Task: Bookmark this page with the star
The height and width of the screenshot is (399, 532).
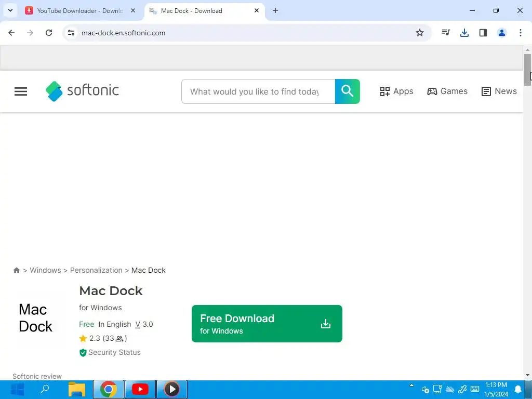Action: 420,33
